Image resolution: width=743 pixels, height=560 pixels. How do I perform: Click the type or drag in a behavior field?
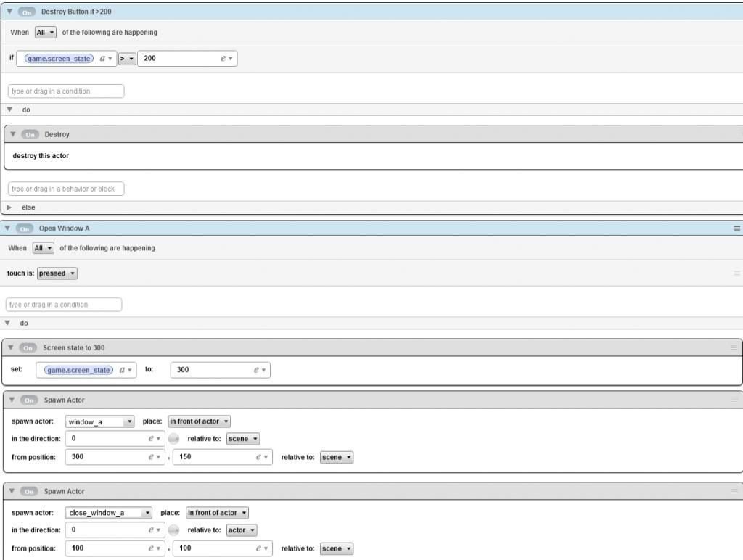(66, 189)
